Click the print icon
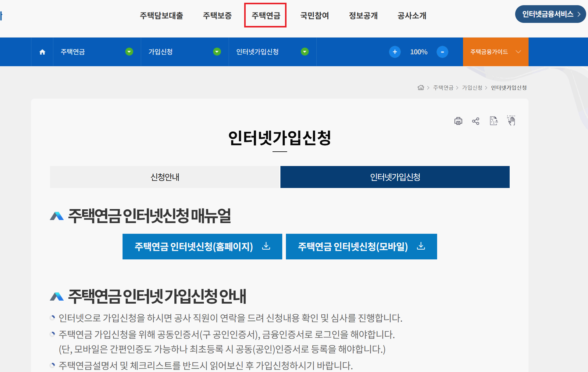This screenshot has height=372, width=588. pyautogui.click(x=458, y=121)
